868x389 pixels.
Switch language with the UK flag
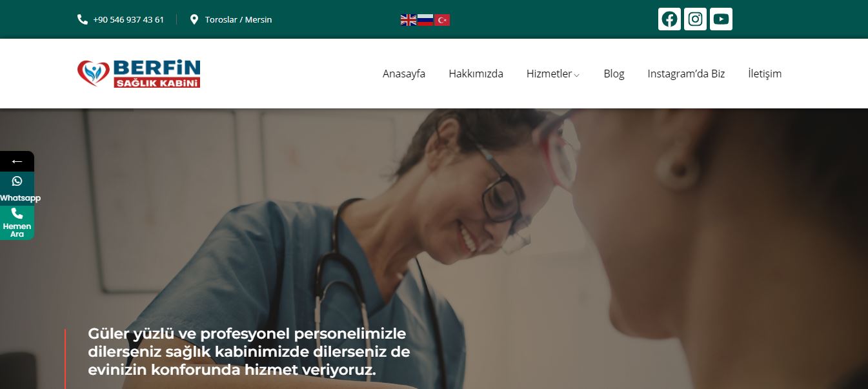point(409,20)
